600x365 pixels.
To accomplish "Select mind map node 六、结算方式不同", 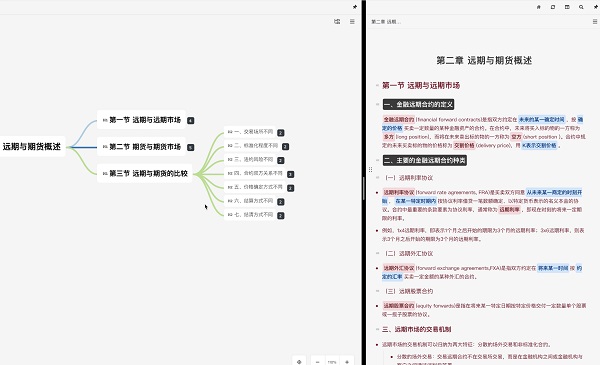I will [x=250, y=201].
